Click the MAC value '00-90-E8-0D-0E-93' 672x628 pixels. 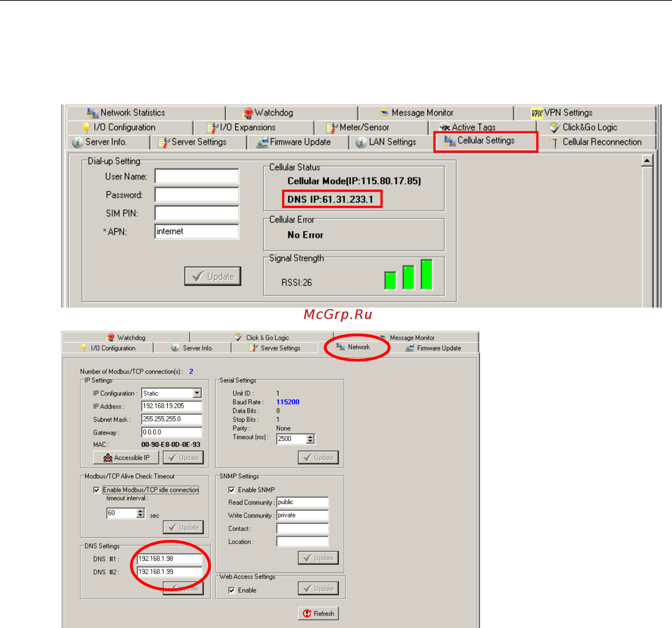point(171,445)
